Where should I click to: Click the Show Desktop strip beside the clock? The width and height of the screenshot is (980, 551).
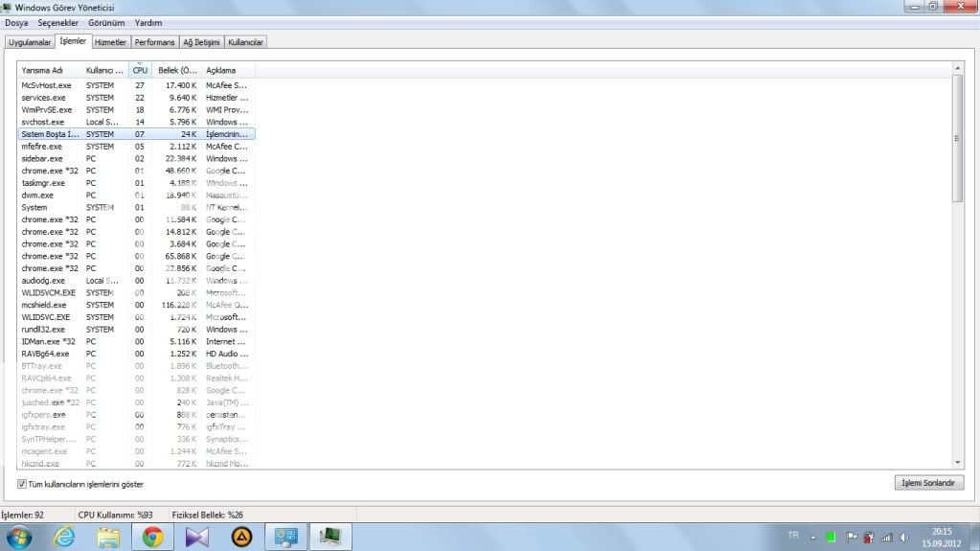coord(975,538)
